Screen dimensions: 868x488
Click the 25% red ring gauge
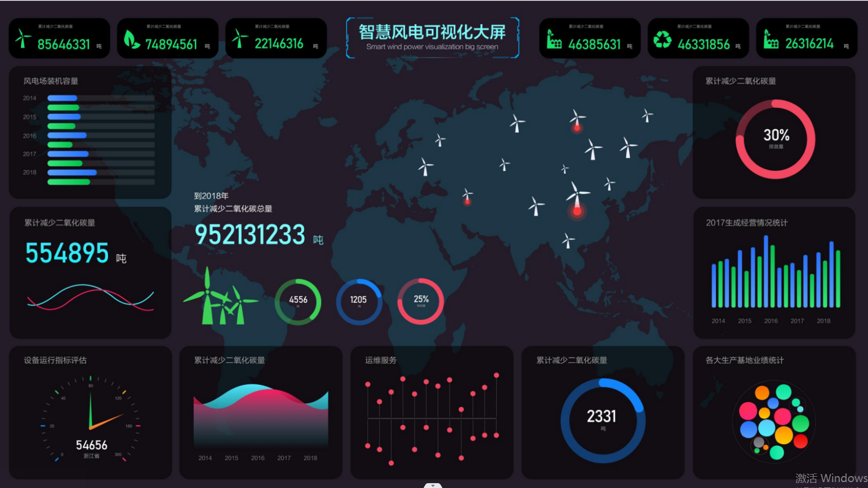click(421, 301)
